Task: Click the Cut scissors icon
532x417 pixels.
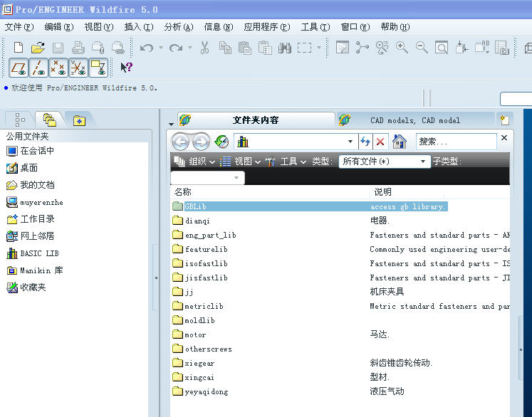Action: (204, 48)
